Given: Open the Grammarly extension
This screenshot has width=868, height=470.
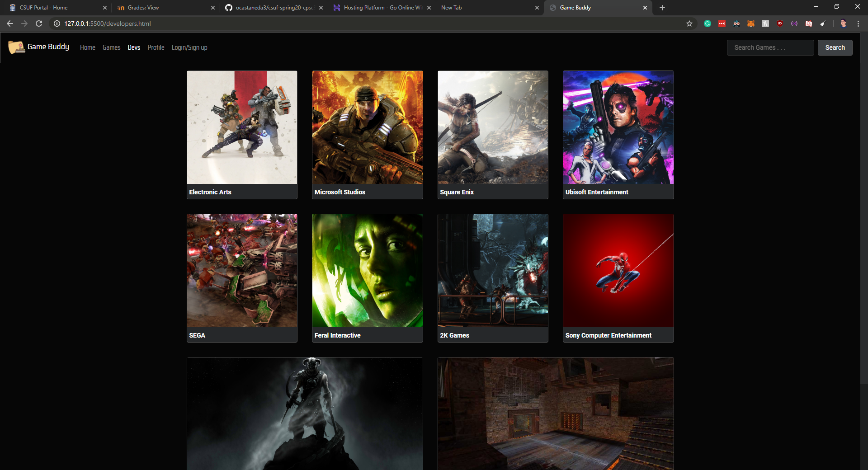Looking at the screenshot, I should [x=708, y=23].
